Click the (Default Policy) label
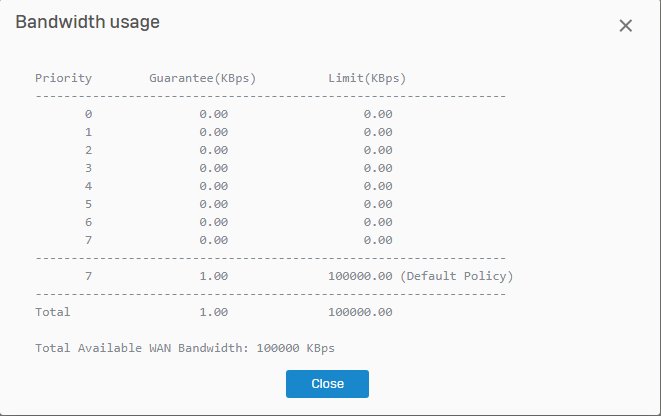Viewport: 661px width, 416px height. click(456, 276)
